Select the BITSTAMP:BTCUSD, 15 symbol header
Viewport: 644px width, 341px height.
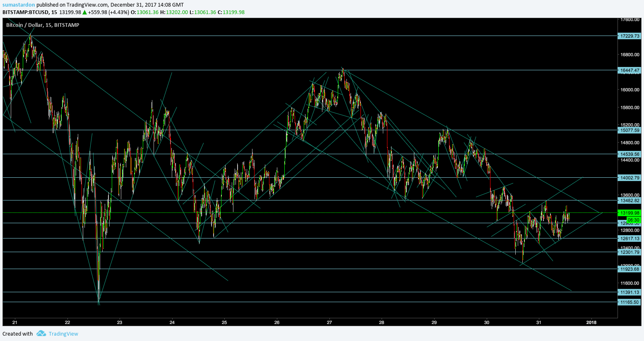coord(30,12)
